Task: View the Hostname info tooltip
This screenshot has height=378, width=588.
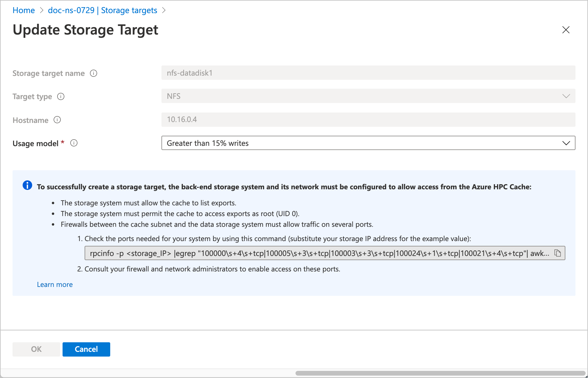Action: click(57, 120)
